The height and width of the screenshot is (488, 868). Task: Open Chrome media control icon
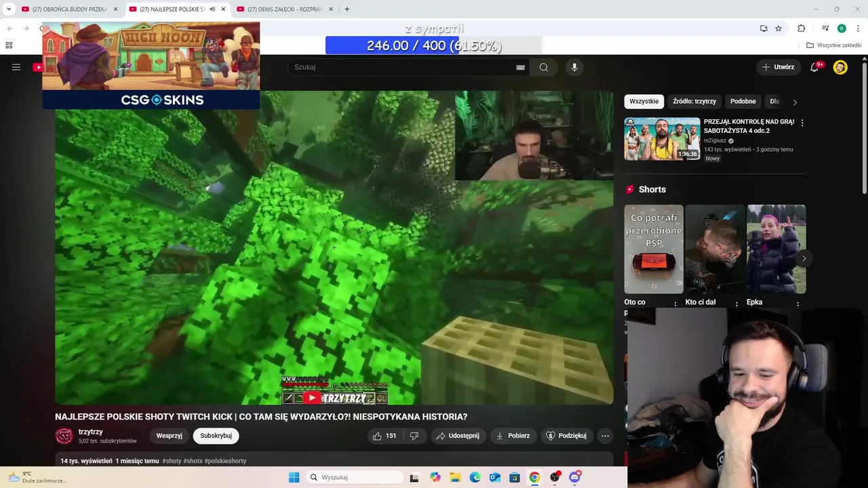point(825,28)
